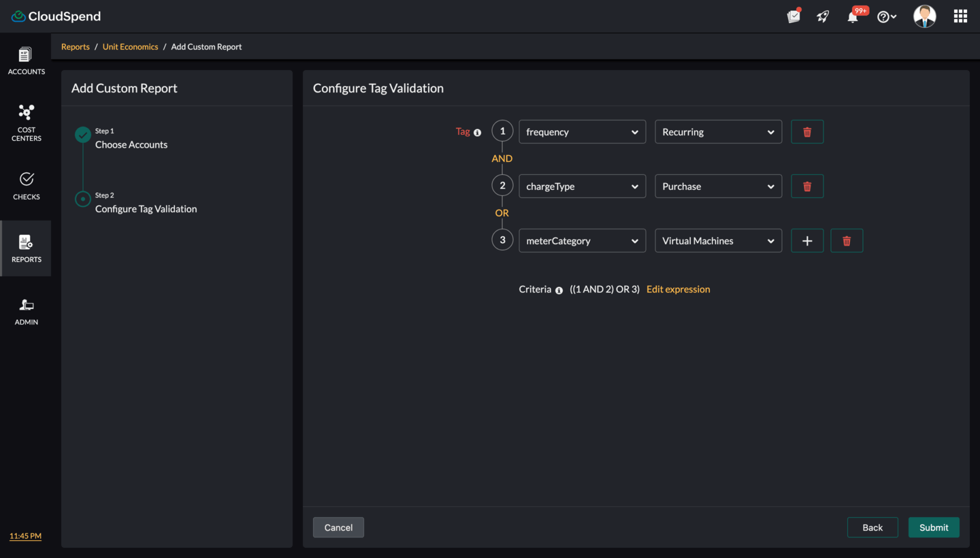Click the announcements rocket icon
The image size is (980, 558).
(822, 16)
